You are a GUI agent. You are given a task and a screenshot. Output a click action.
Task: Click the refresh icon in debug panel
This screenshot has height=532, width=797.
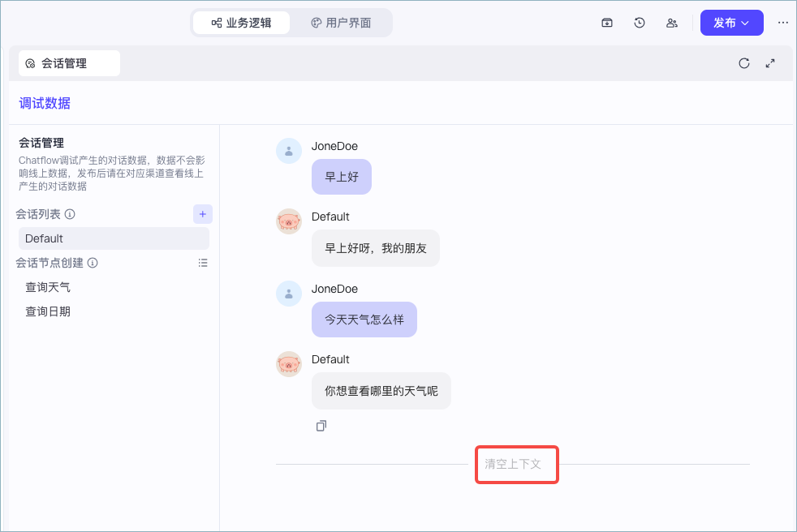744,63
